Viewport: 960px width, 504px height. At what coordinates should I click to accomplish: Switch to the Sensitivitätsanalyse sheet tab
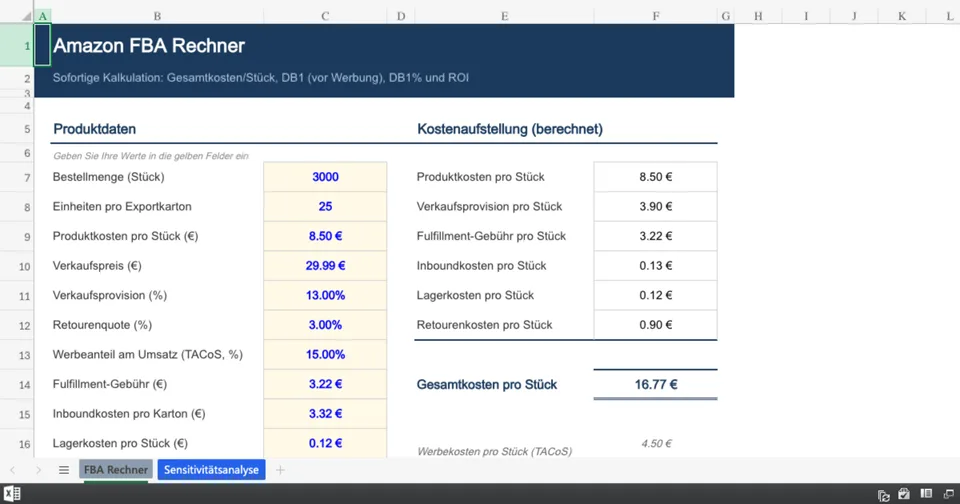(211, 470)
